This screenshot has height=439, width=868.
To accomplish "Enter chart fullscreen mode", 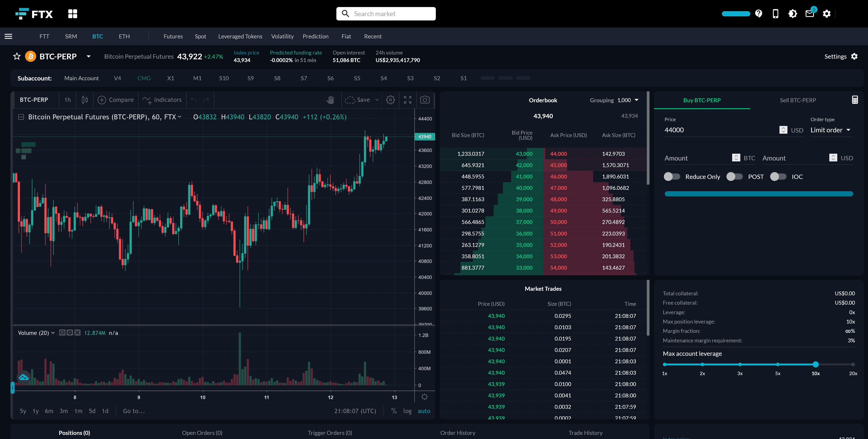I will (407, 100).
